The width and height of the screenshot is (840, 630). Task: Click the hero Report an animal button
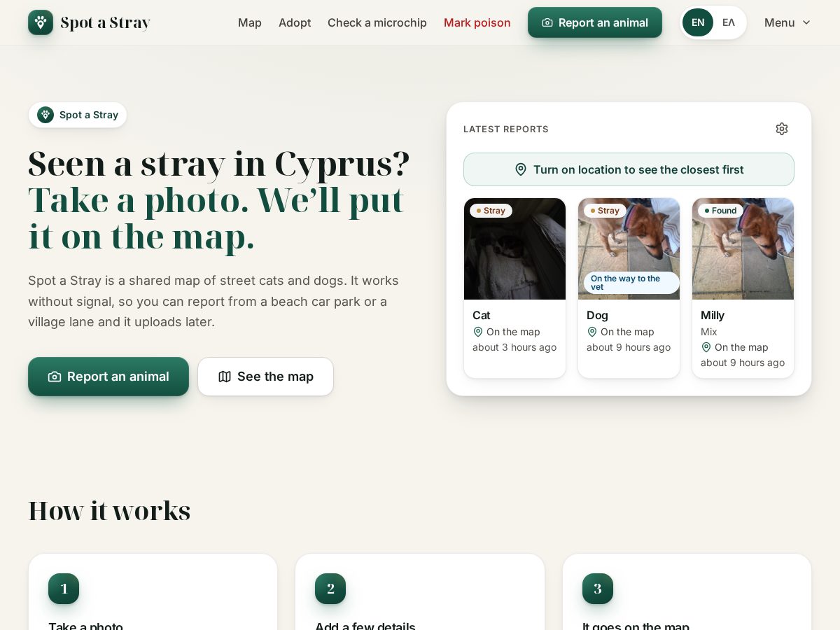coord(108,377)
